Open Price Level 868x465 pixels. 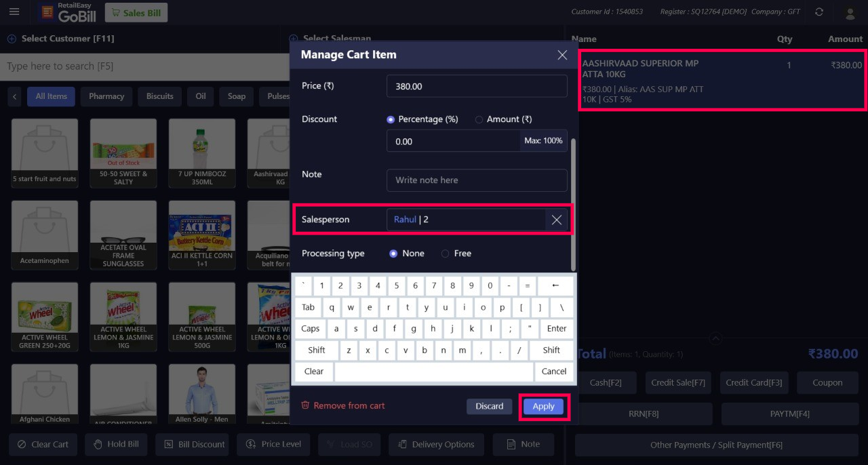[x=273, y=444]
